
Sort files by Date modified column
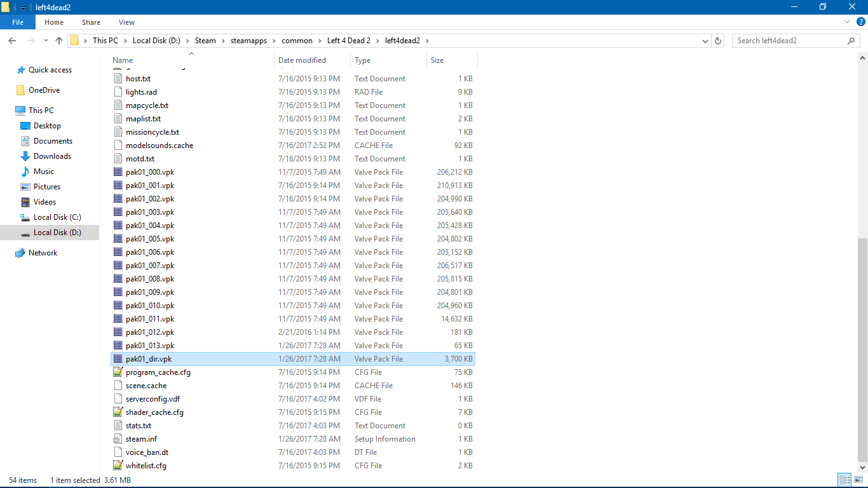(x=313, y=60)
